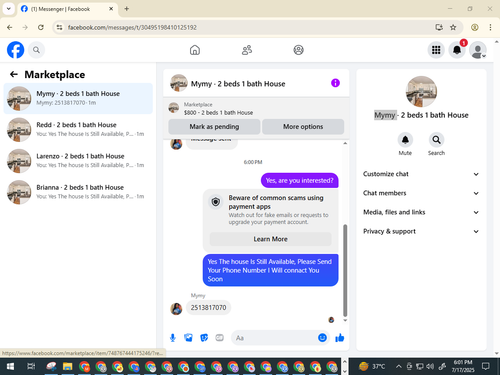Open the notifications bell

pyautogui.click(x=457, y=50)
